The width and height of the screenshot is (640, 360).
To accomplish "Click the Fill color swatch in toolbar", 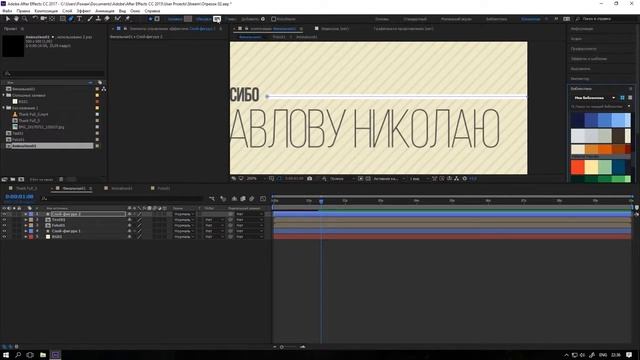I will 188,19.
